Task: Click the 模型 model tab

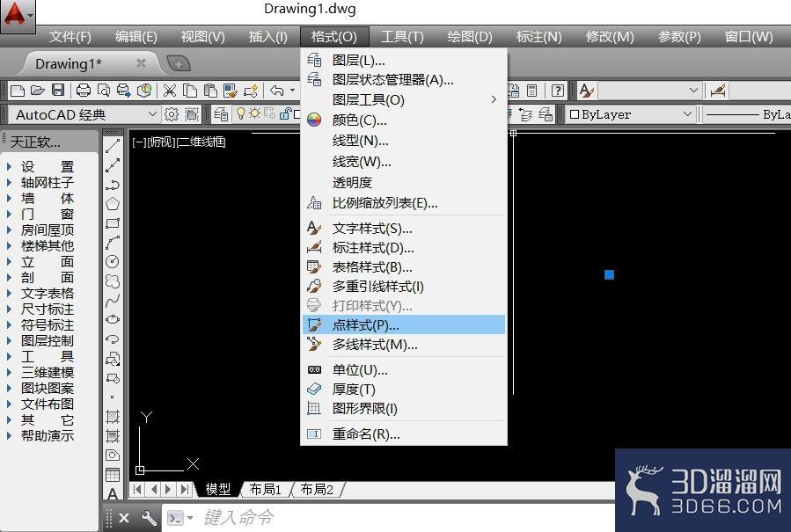Action: coord(218,489)
